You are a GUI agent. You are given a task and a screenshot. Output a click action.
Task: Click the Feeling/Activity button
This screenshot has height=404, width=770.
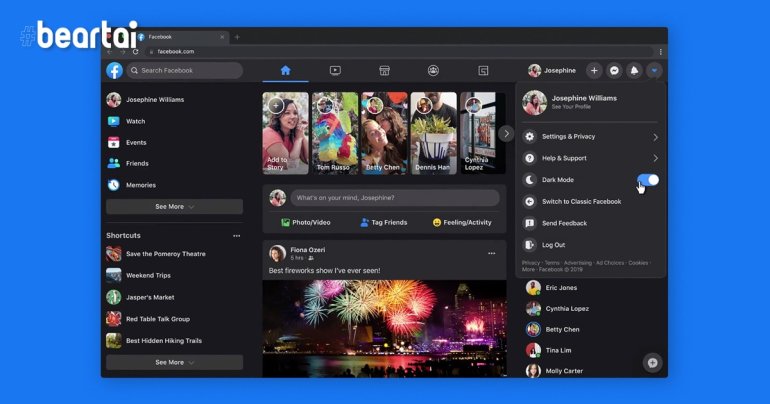[x=462, y=222]
